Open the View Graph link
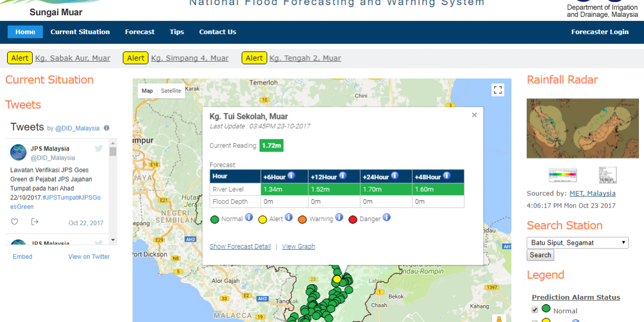 pos(298,246)
